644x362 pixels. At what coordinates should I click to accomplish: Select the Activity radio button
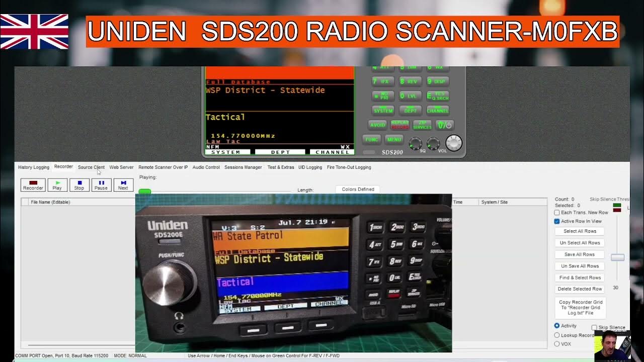tap(557, 326)
